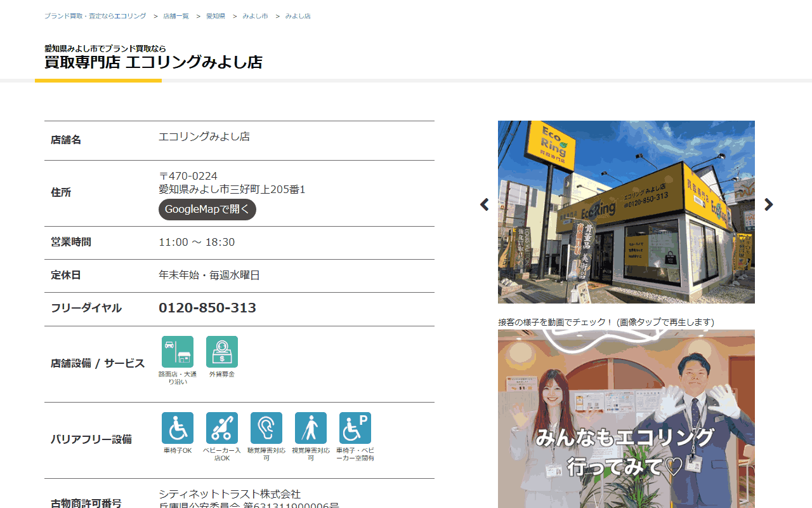Click company name シティネットトラスト株式会社
Viewport: 812px width, 508px height.
tap(230, 494)
